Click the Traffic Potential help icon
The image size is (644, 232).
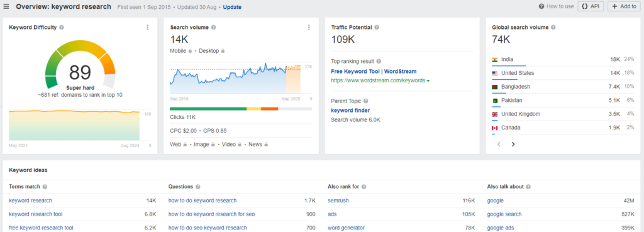coord(377,28)
